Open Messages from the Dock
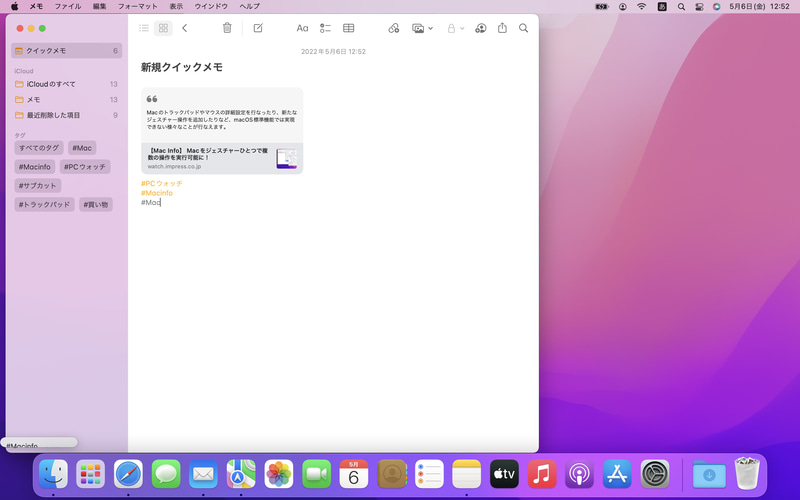The height and width of the screenshot is (500, 800). 166,474
